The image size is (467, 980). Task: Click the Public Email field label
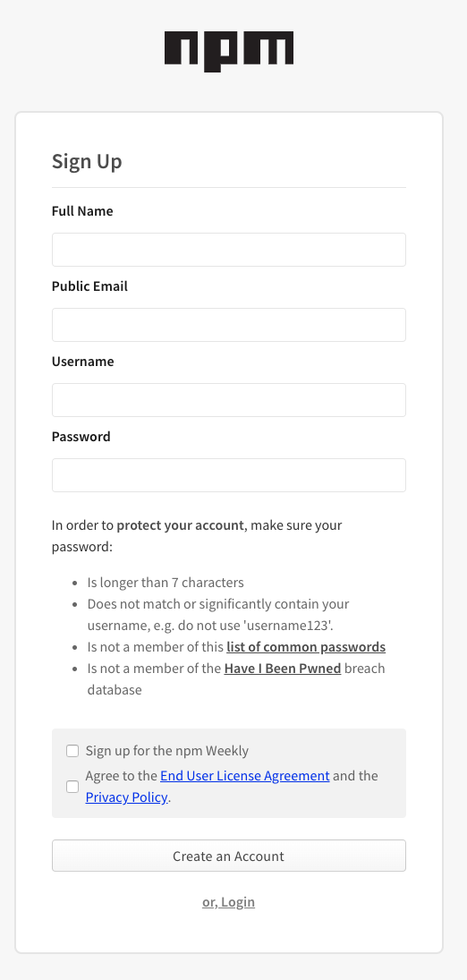point(90,286)
